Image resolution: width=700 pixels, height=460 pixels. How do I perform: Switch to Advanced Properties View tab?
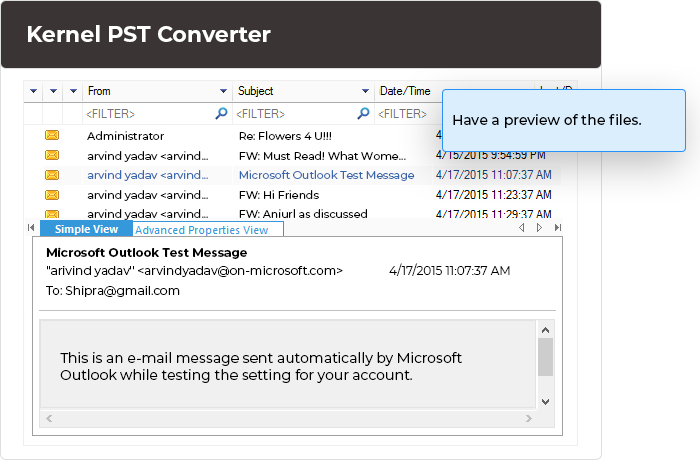pos(208,230)
